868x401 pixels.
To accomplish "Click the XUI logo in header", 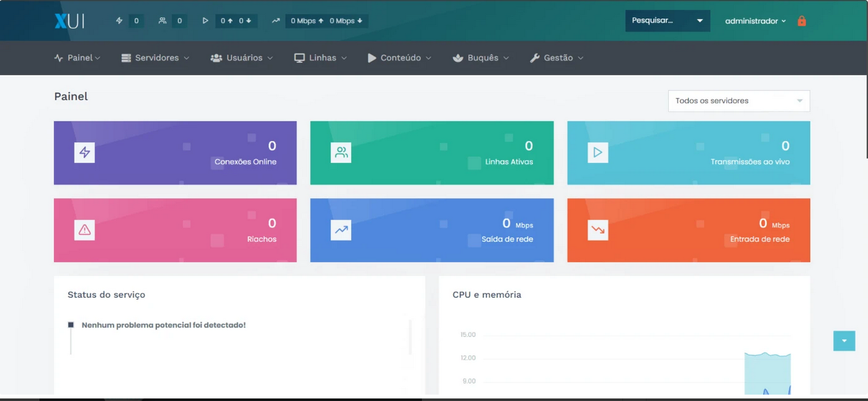I will (x=69, y=21).
